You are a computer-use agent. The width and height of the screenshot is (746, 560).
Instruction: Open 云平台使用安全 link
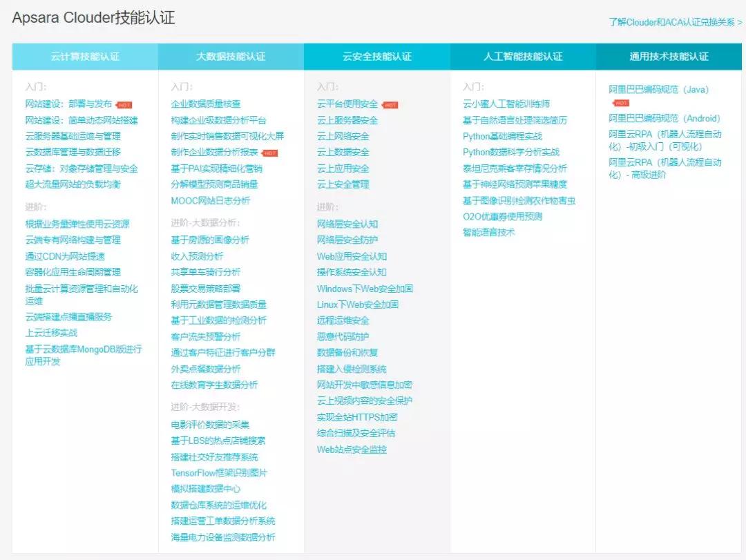[347, 104]
